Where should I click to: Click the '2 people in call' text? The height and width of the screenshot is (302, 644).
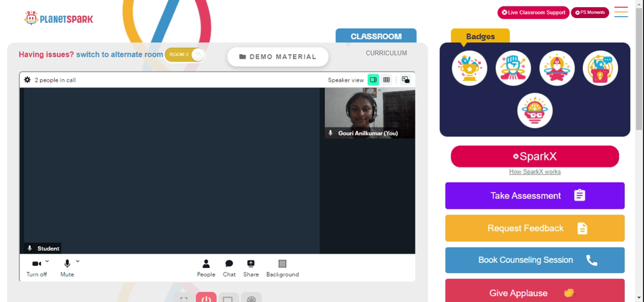click(x=55, y=80)
